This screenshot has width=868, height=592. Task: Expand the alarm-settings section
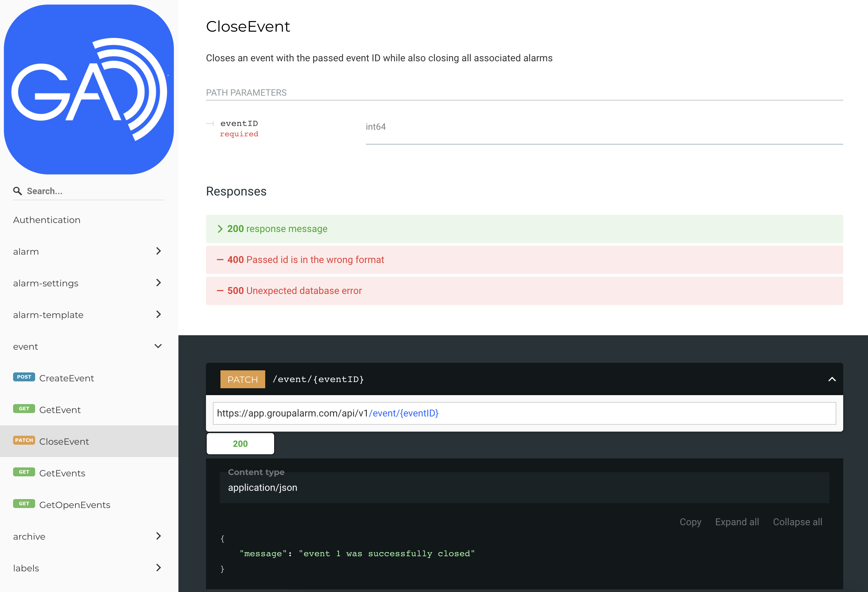pyautogui.click(x=158, y=283)
